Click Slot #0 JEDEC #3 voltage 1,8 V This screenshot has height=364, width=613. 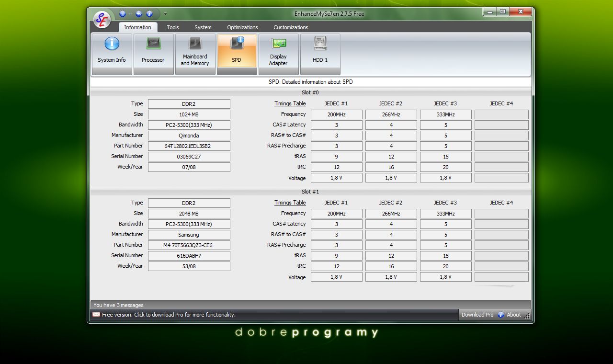coord(445,178)
